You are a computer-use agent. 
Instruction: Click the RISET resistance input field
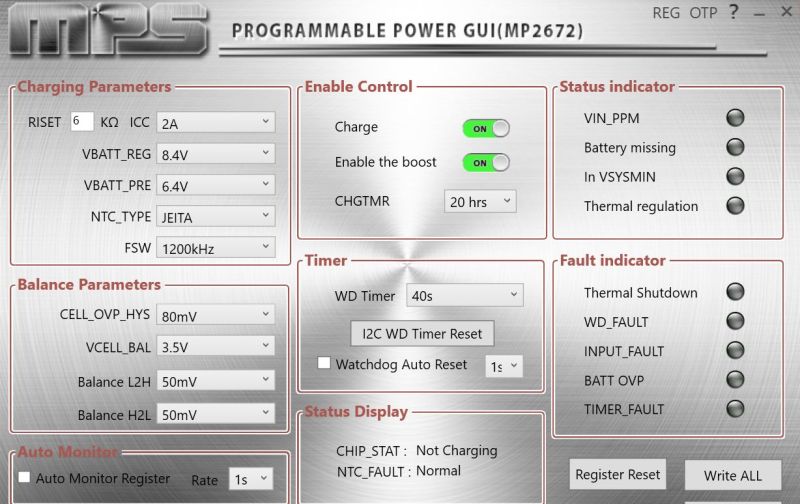(x=82, y=121)
